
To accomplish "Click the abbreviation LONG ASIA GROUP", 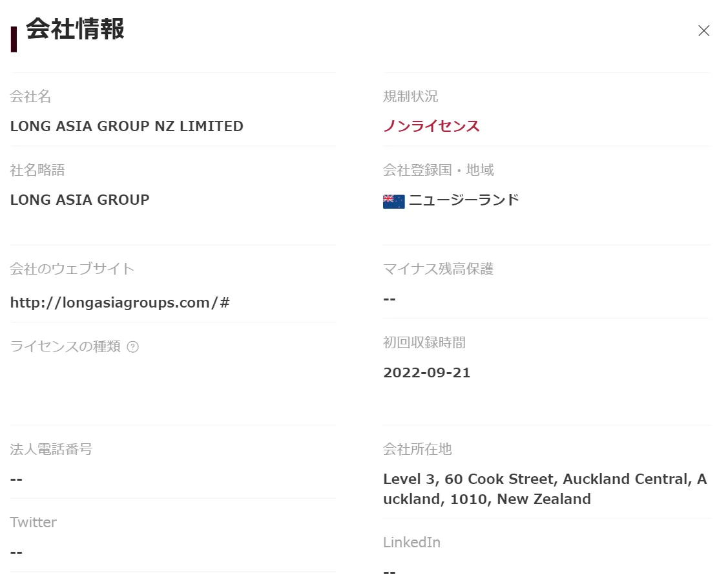I will click(80, 200).
